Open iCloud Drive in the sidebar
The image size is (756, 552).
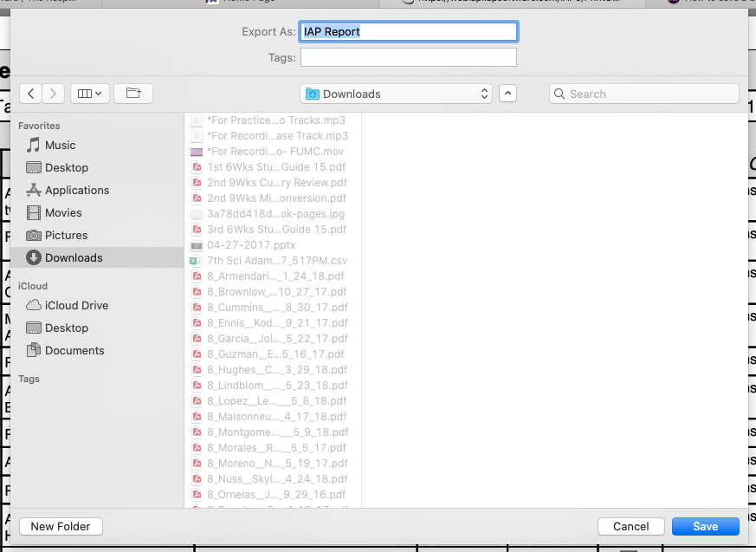click(97, 305)
